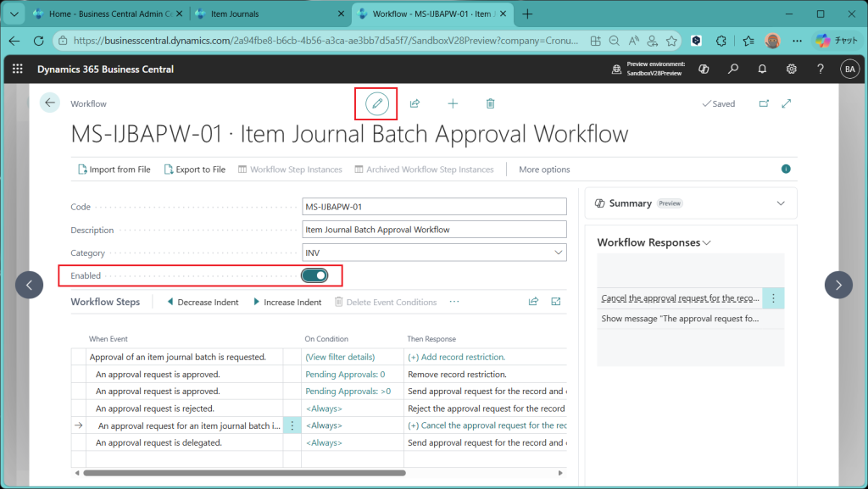Delete the workflow using the trash icon
The image size is (868, 489).
click(490, 103)
